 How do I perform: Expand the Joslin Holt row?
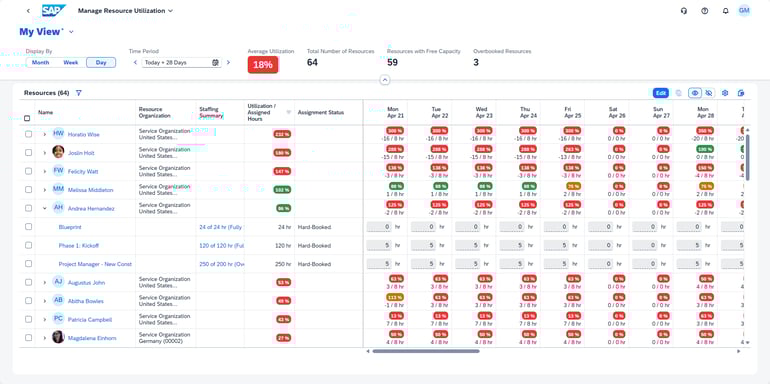pyautogui.click(x=45, y=153)
